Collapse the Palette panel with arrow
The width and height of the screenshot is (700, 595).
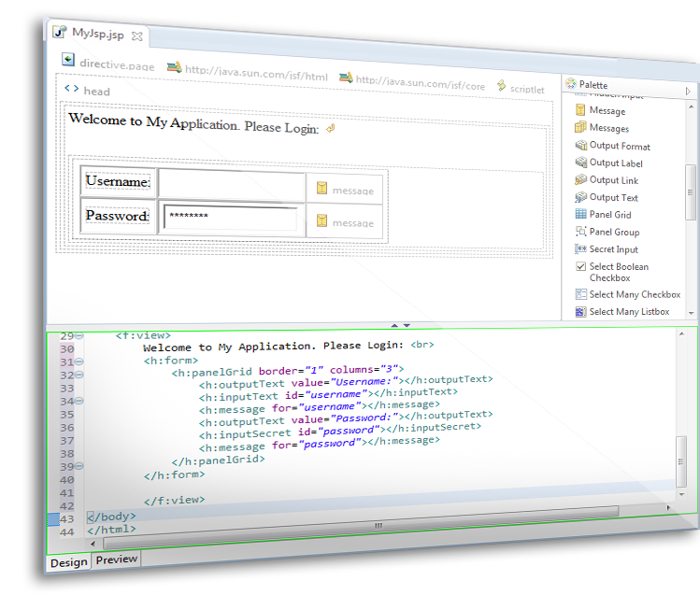[688, 92]
